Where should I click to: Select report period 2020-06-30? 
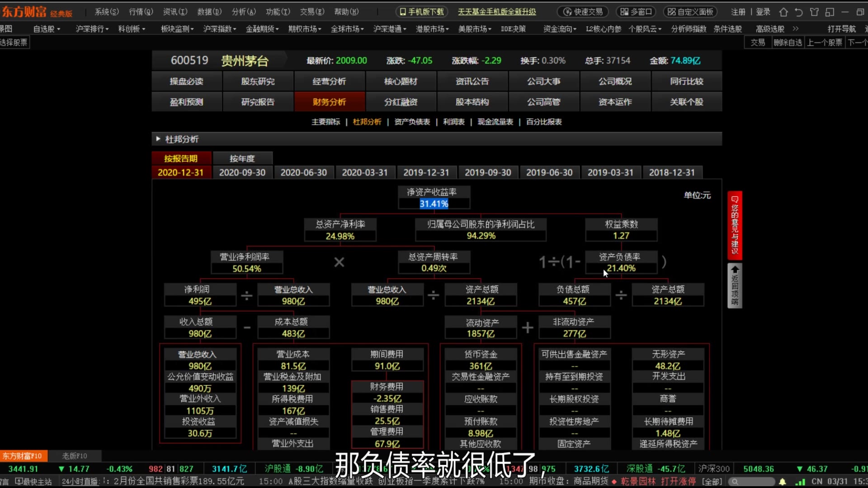click(304, 172)
